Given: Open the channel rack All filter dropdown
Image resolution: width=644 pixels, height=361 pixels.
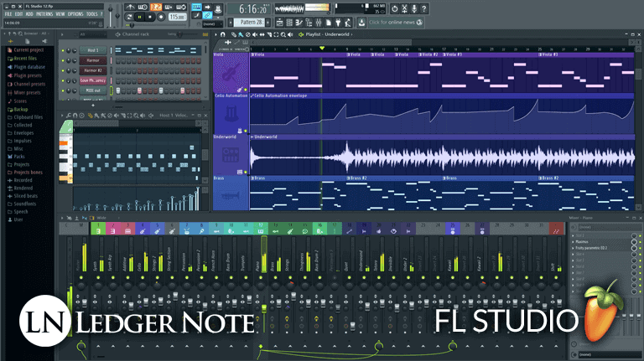Looking at the screenshot, I should click(x=91, y=34).
